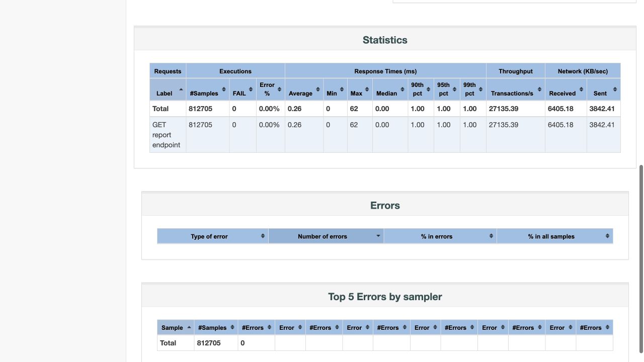644x362 pixels.
Task: Click the Errors panel heading
Action: coord(385,205)
